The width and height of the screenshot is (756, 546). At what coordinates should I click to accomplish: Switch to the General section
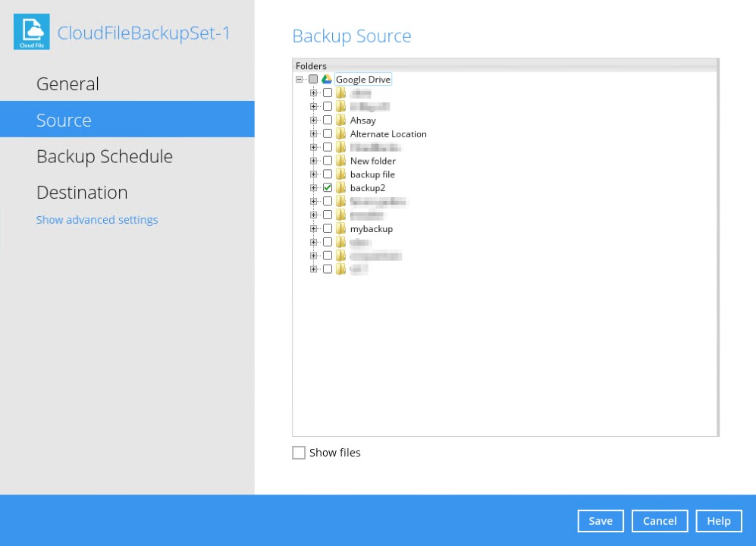[x=67, y=83]
